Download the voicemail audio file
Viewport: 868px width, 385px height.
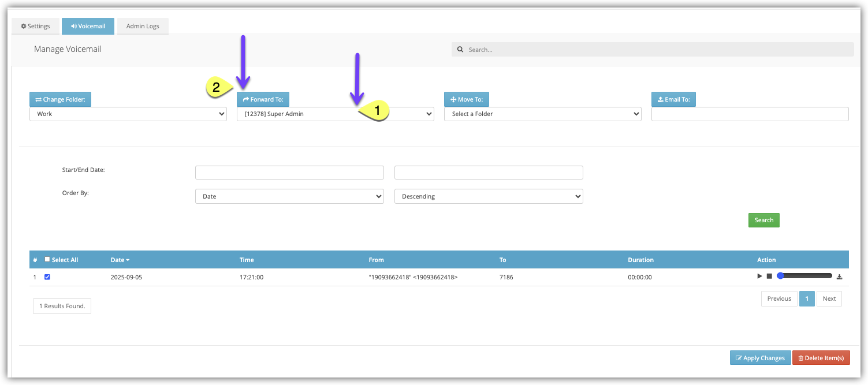click(x=839, y=277)
